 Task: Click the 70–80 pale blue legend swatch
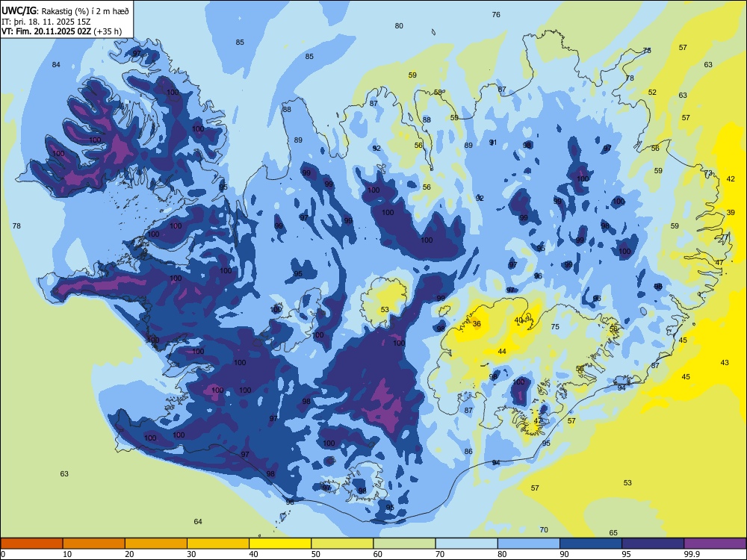pyautogui.click(x=467, y=544)
